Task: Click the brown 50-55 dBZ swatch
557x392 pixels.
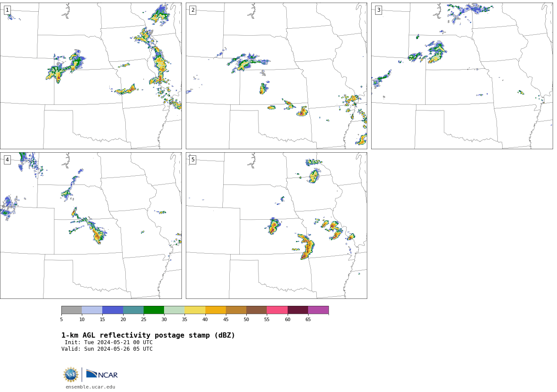Action: [x=257, y=310]
